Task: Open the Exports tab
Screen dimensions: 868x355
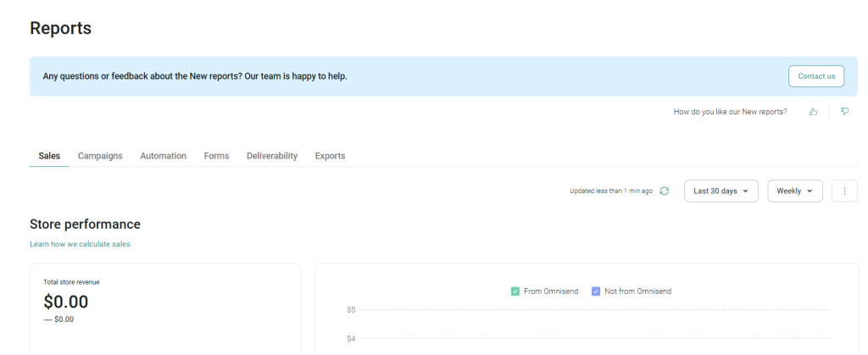Action: [330, 156]
